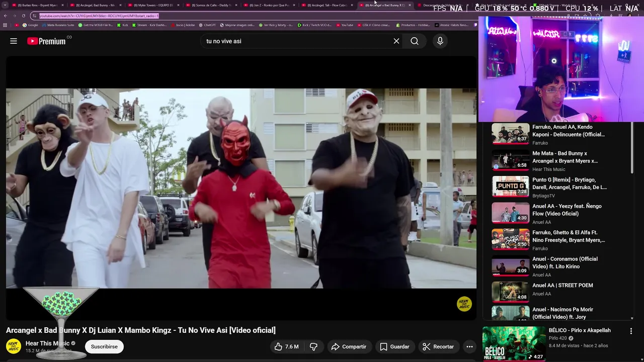Image resolution: width=644 pixels, height=362 pixels.
Task: Click the playlist panel scrollbar
Action: click(x=632, y=148)
